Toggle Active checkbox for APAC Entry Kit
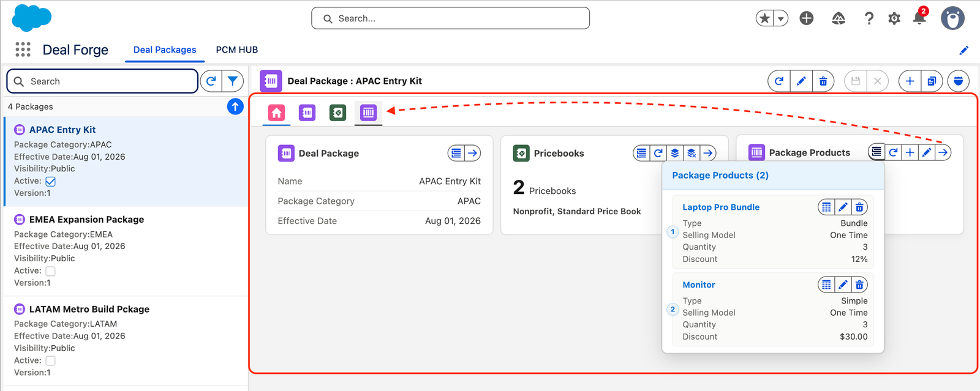This screenshot has width=980, height=391. [x=51, y=181]
